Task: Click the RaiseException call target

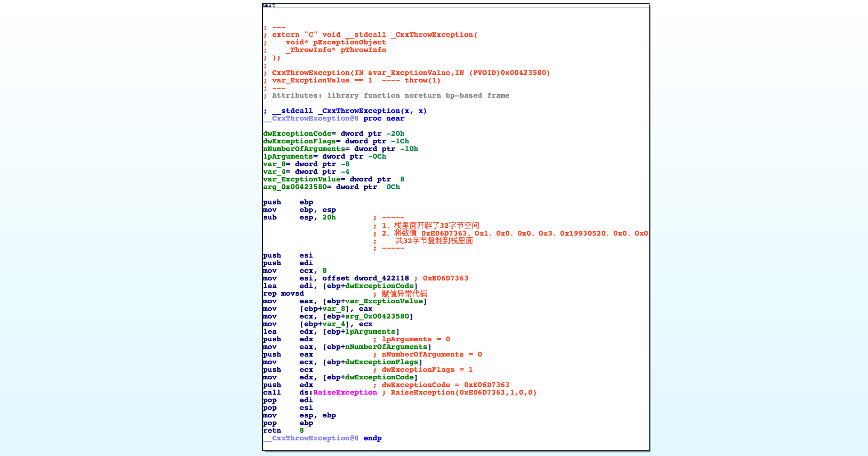Action: click(x=345, y=392)
